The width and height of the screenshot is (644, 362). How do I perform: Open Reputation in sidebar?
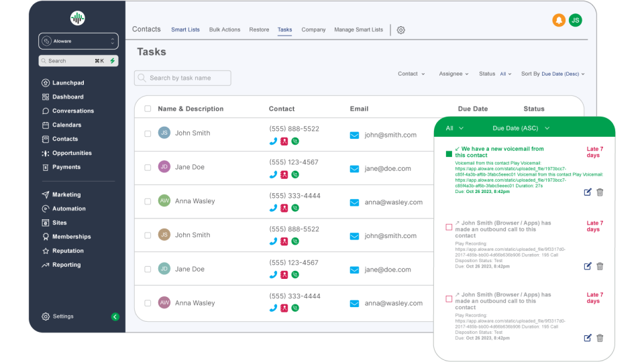pyautogui.click(x=62, y=250)
